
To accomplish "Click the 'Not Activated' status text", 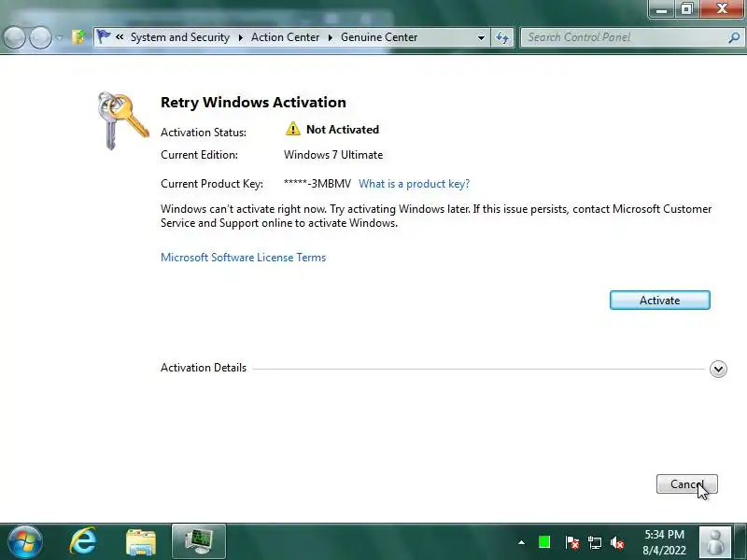I will (343, 130).
